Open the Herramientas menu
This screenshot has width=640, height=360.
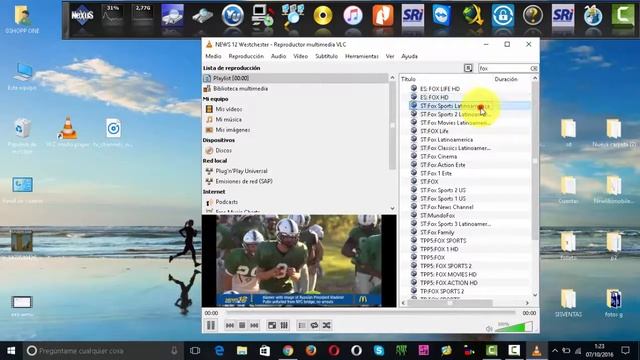(x=362, y=56)
